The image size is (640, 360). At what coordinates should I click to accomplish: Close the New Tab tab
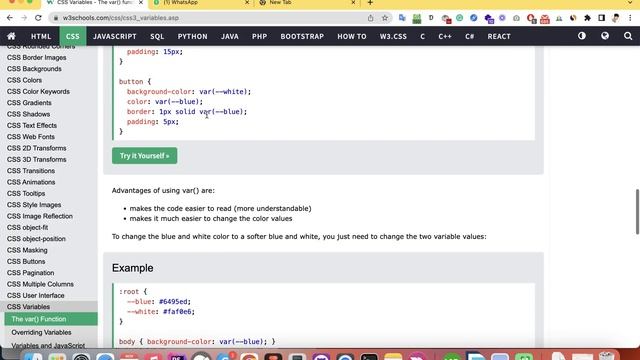[x=353, y=3]
